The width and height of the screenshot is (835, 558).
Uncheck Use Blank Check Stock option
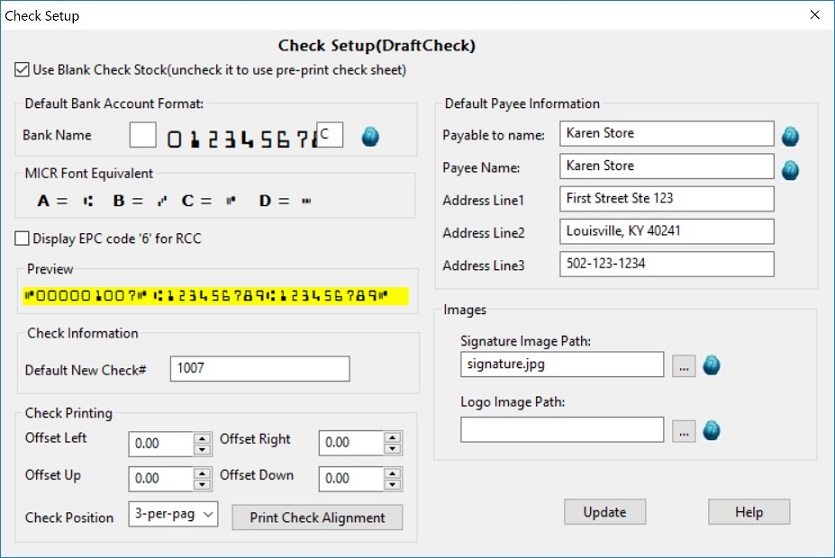(23, 70)
